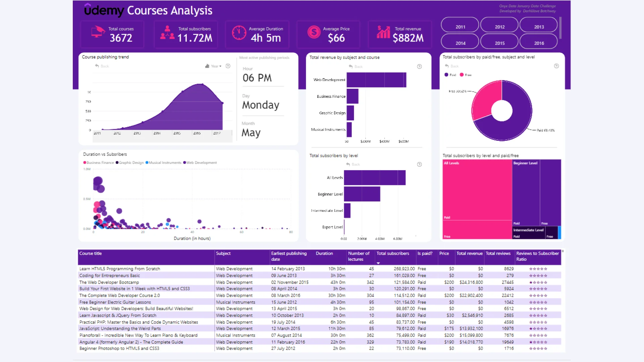Open help icon in Total subscribers by level
The height and width of the screenshot is (362, 644).
pyautogui.click(x=419, y=164)
